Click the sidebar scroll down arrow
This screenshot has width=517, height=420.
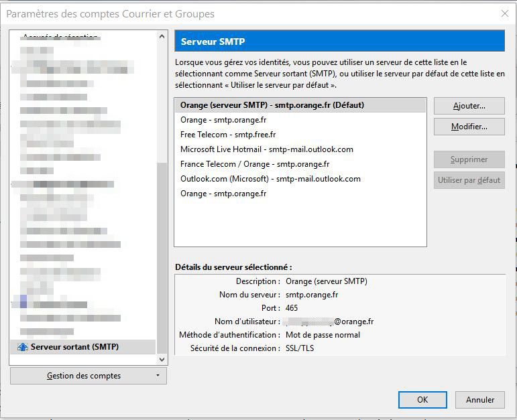click(162, 360)
